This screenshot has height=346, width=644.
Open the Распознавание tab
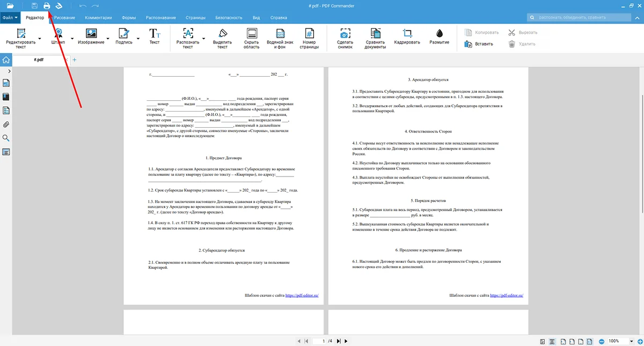tap(160, 18)
